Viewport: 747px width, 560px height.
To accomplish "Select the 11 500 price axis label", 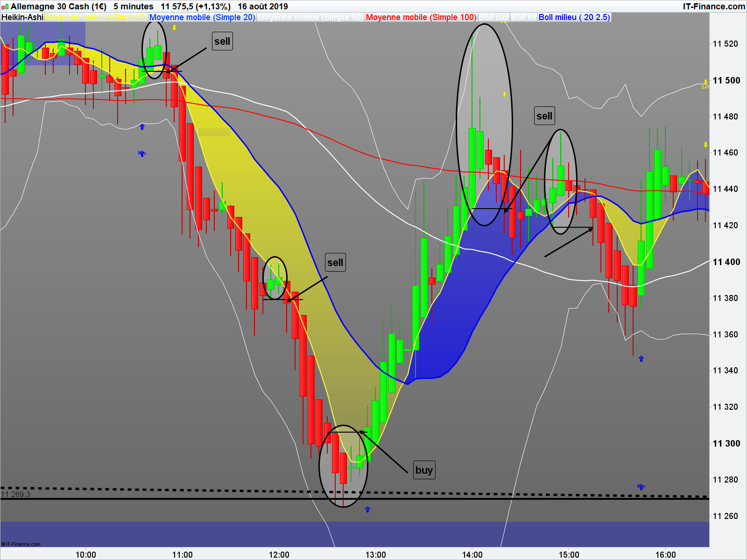I will point(726,80).
